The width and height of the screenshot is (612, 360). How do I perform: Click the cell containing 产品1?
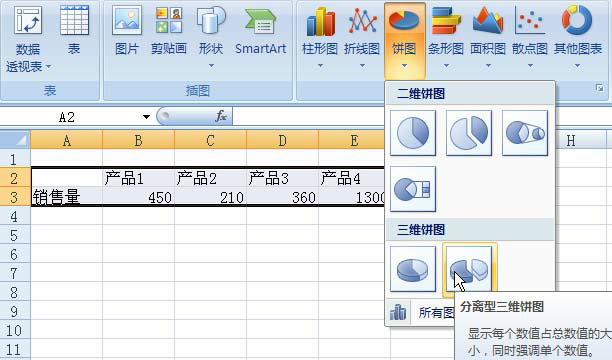[139, 178]
